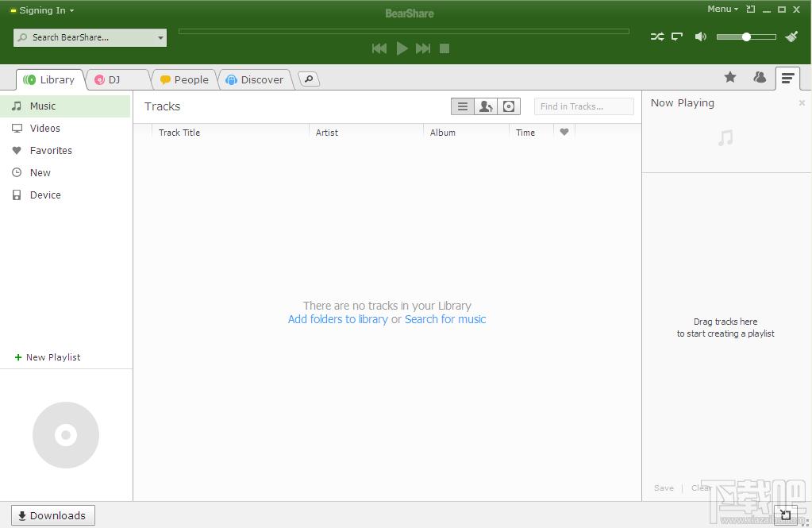812x528 pixels.
Task: Open the New category in sidebar
Action: coord(65,172)
